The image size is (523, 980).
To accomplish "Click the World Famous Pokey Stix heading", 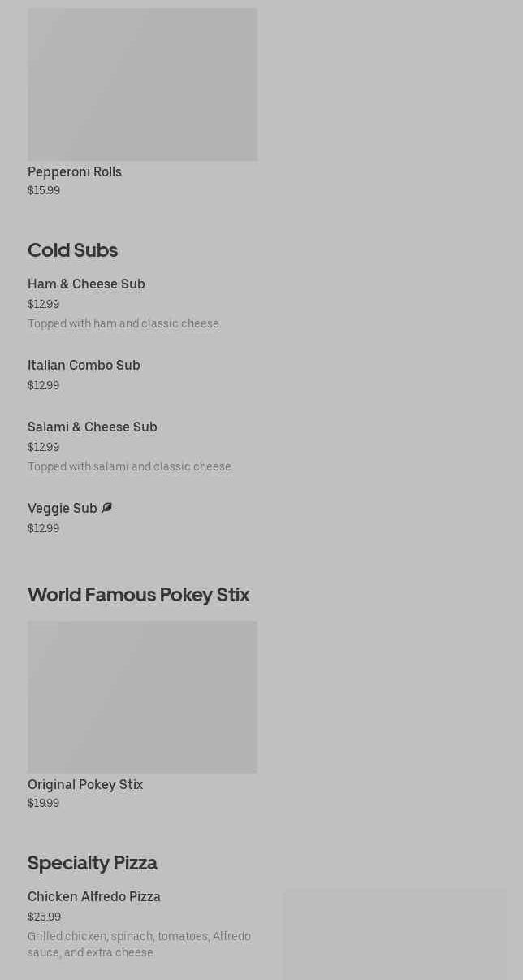I will [138, 594].
